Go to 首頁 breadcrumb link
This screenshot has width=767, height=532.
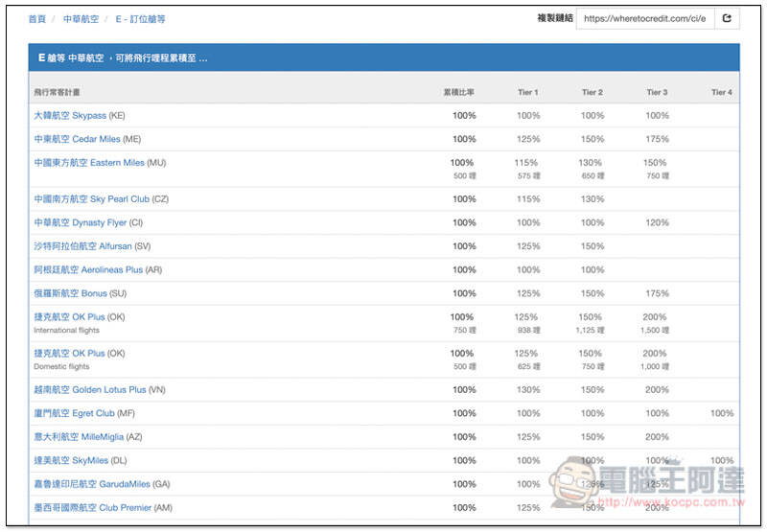(37, 19)
